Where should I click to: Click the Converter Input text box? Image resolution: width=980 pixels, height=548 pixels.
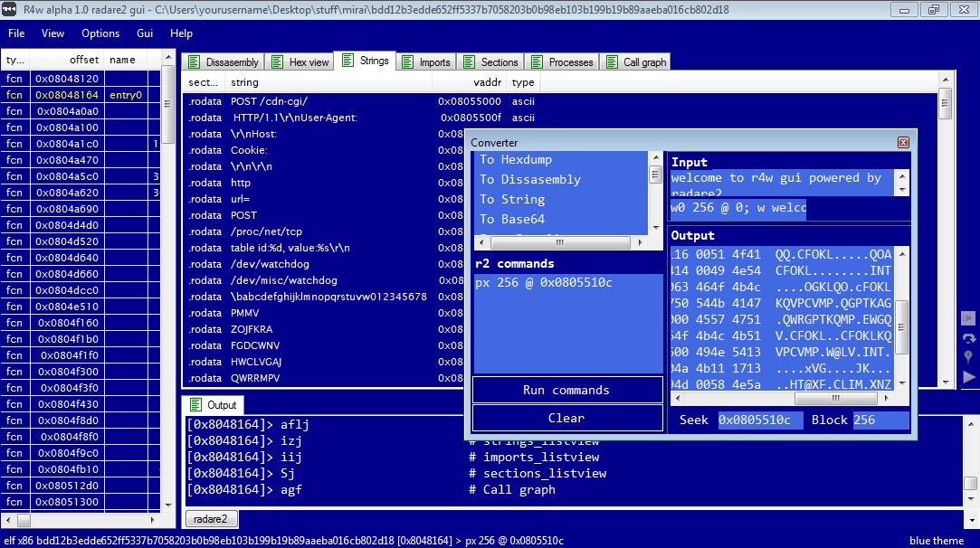pyautogui.click(x=783, y=183)
